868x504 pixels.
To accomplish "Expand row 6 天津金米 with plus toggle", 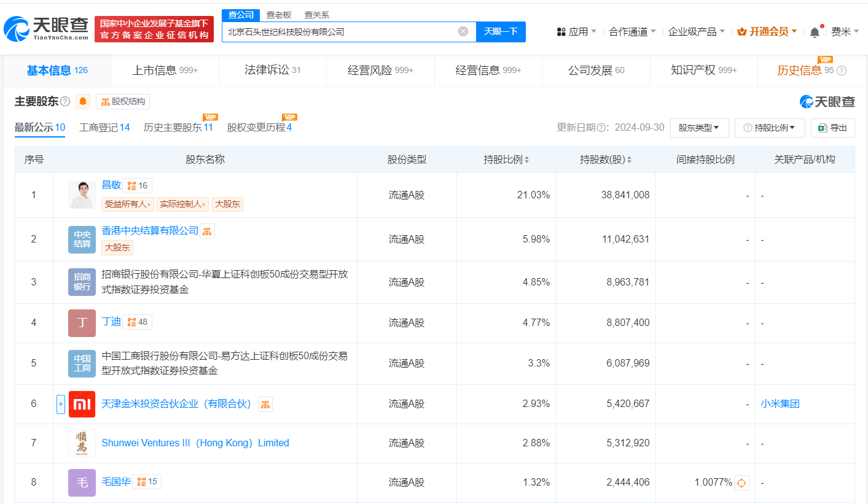I will [x=60, y=404].
